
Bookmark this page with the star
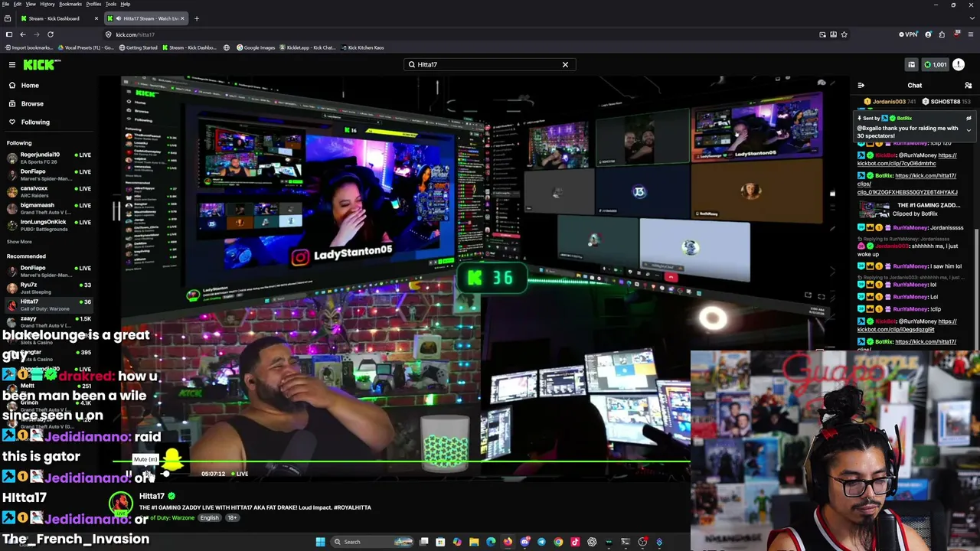click(x=844, y=34)
